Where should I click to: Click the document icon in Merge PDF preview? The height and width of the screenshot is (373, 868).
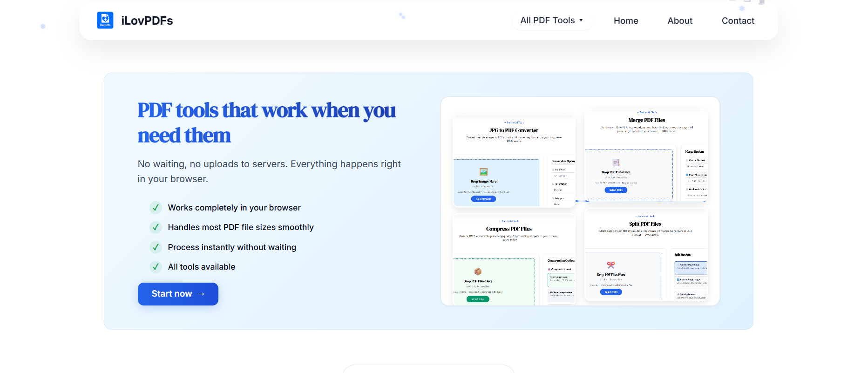click(x=616, y=163)
